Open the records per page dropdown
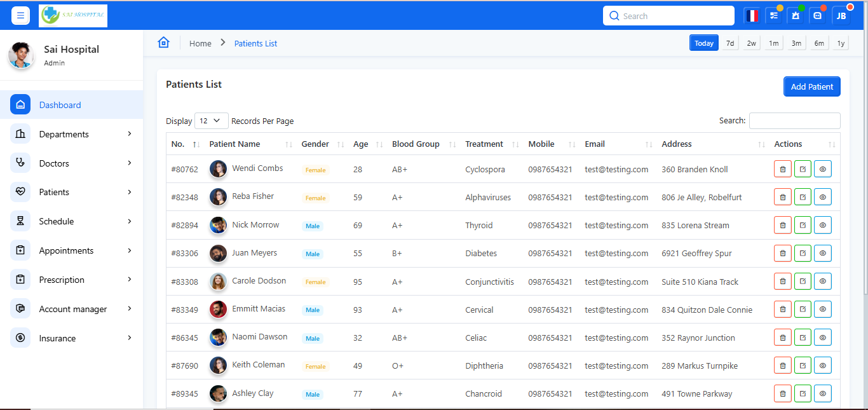 pos(211,121)
